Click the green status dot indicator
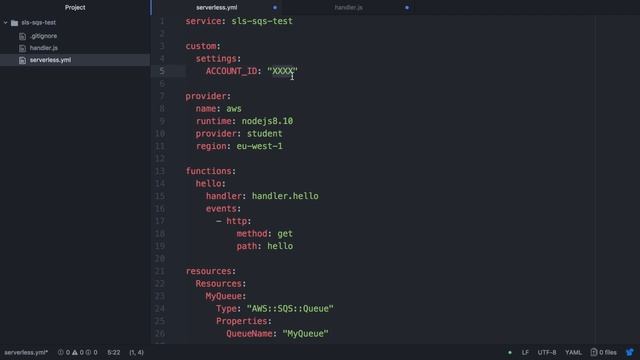 pyautogui.click(x=510, y=352)
